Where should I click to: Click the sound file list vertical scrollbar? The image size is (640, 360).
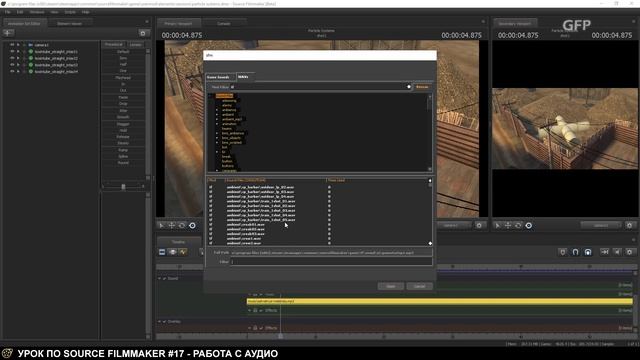[x=430, y=212]
